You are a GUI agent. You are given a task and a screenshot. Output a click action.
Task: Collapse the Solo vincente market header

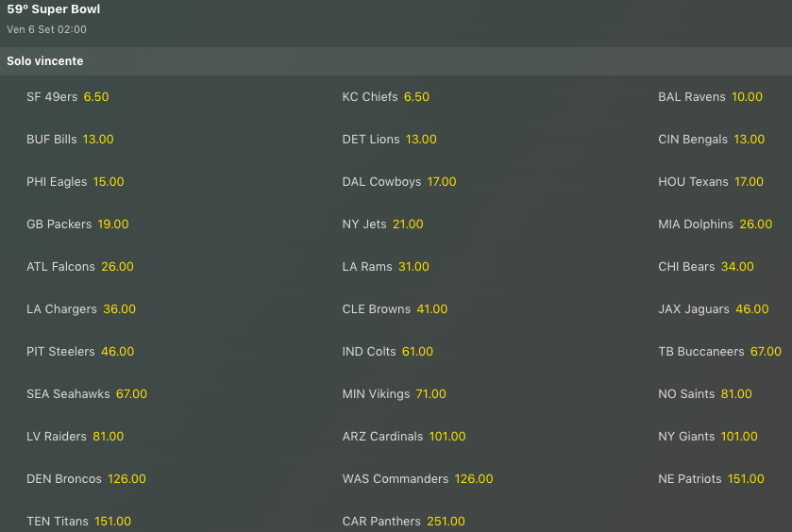[45, 61]
